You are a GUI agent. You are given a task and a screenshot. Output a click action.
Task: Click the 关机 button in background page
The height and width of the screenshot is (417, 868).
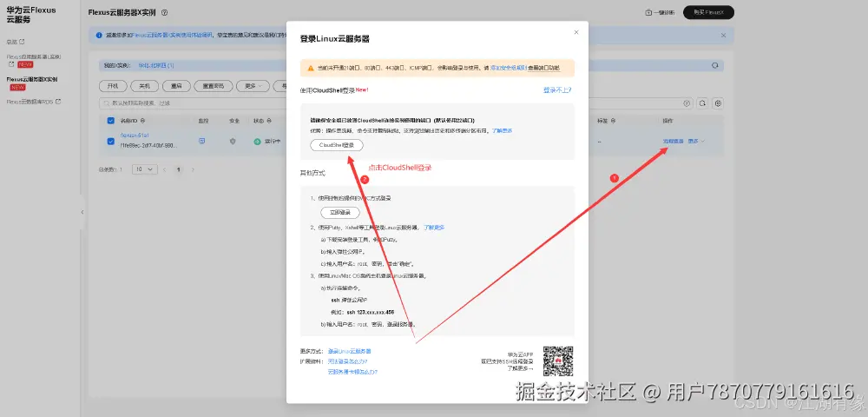[144, 86]
